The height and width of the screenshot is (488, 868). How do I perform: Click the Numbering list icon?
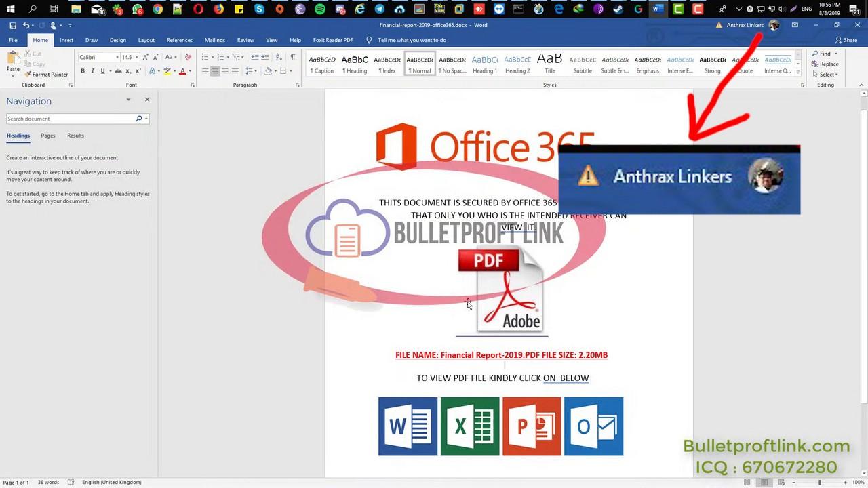coord(220,57)
